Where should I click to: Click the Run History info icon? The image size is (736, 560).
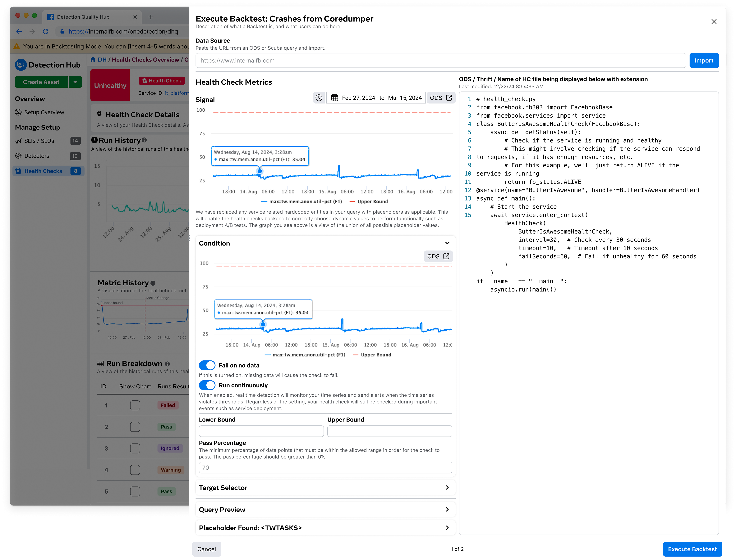pos(144,140)
